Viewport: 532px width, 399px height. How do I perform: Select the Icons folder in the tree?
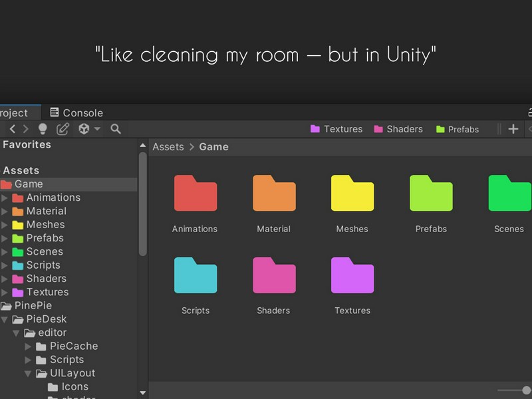point(68,387)
